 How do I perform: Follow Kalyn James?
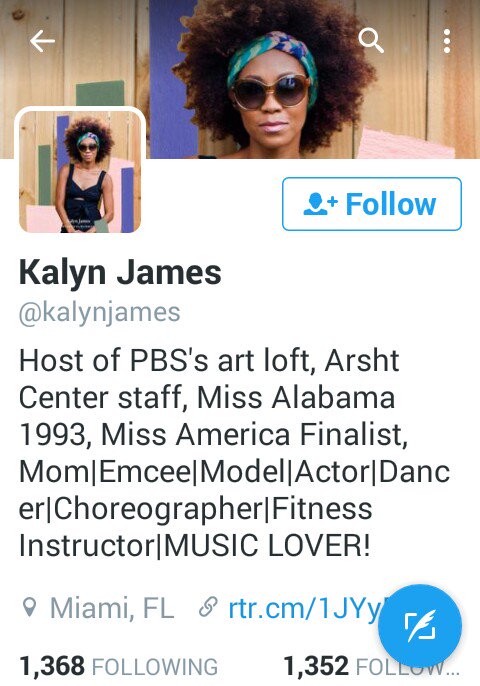coord(372,204)
